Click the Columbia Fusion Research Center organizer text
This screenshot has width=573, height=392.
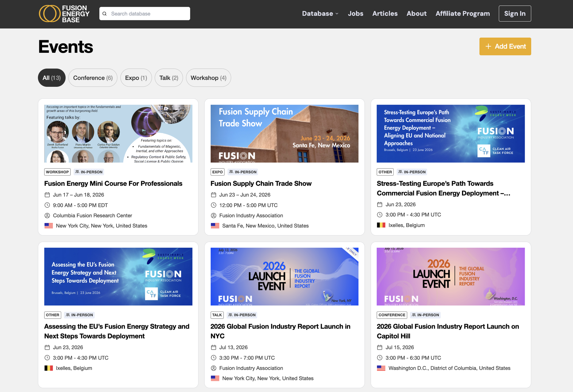pyautogui.click(x=93, y=216)
